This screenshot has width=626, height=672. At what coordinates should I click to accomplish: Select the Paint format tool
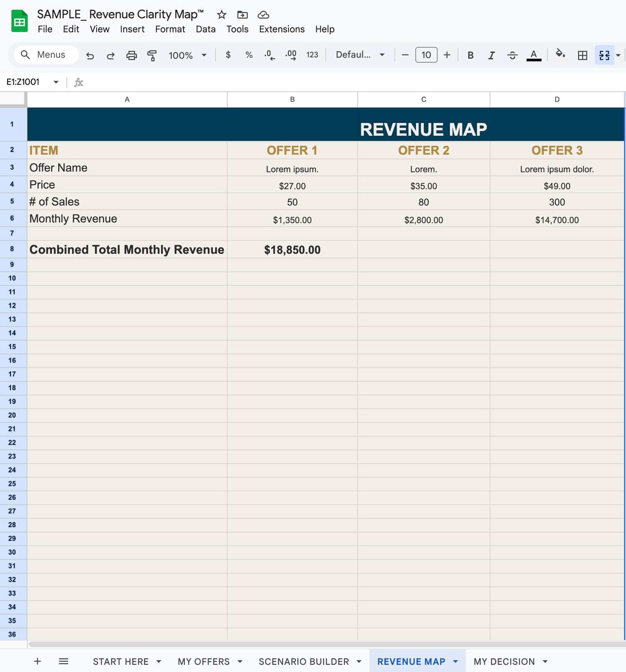pos(152,55)
